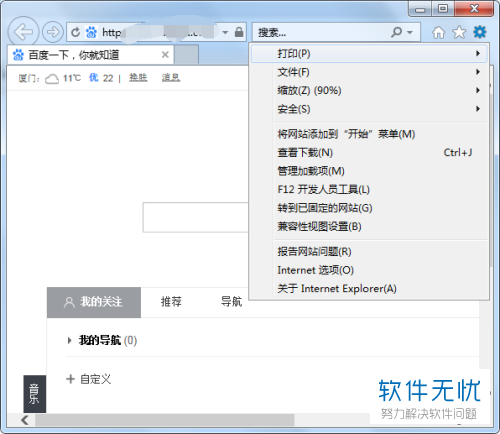
Task: Click the padlock security icon
Action: point(239,32)
